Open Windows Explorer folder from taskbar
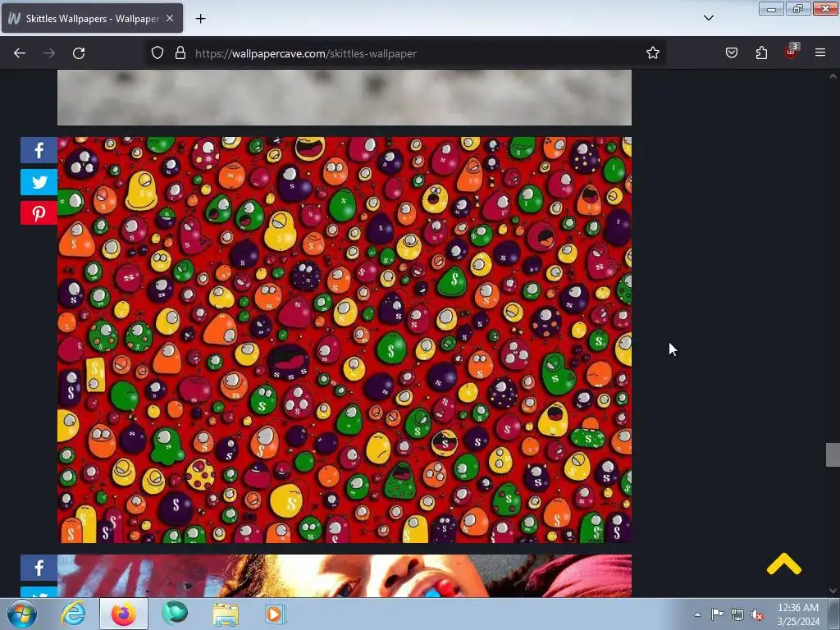The width and height of the screenshot is (840, 630). point(226,614)
